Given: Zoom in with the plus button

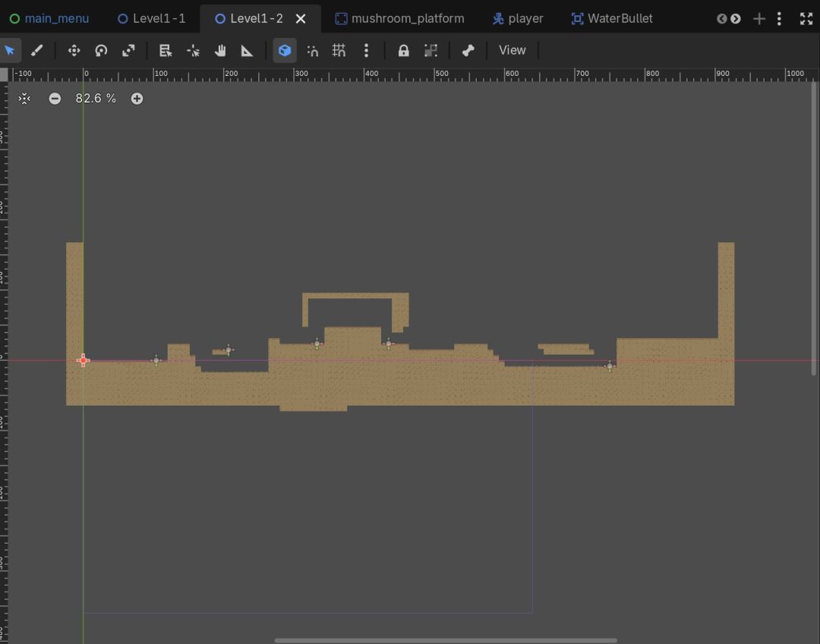Looking at the screenshot, I should (x=137, y=99).
